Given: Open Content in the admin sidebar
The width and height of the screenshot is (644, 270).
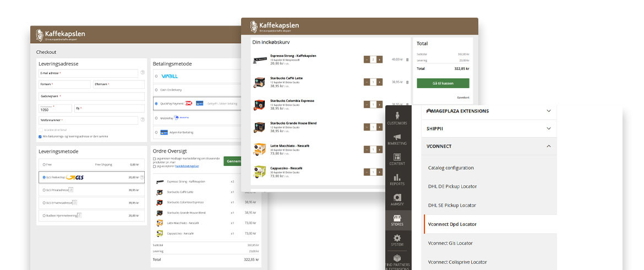Looking at the screenshot, I should [x=397, y=159].
